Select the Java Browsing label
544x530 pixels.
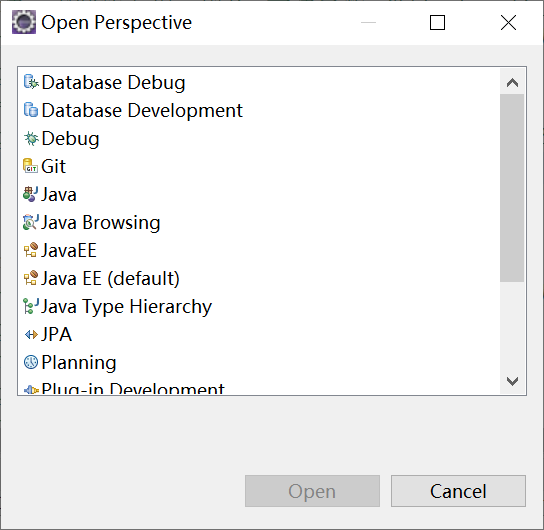101,222
